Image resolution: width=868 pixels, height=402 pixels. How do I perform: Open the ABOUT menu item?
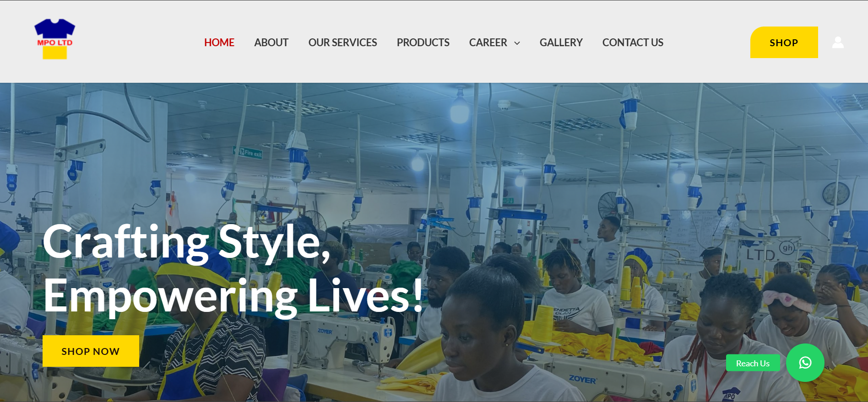271,43
